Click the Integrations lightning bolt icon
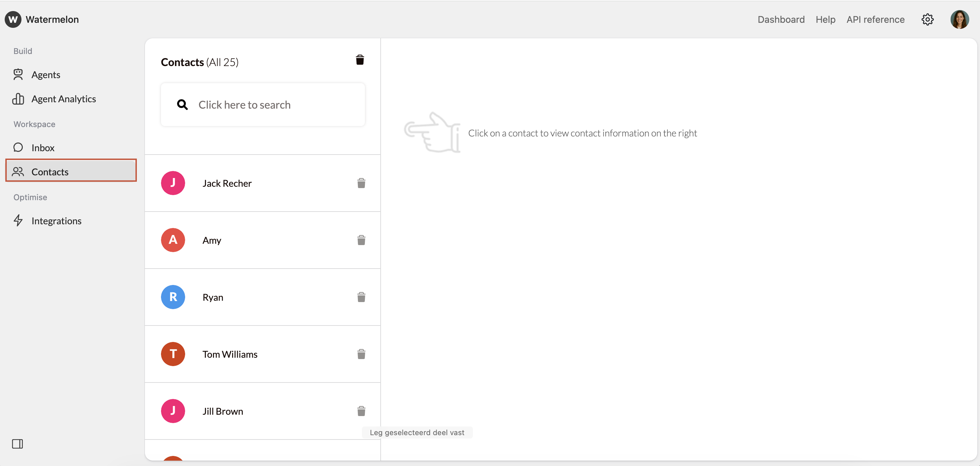The width and height of the screenshot is (980, 466). [x=18, y=221]
